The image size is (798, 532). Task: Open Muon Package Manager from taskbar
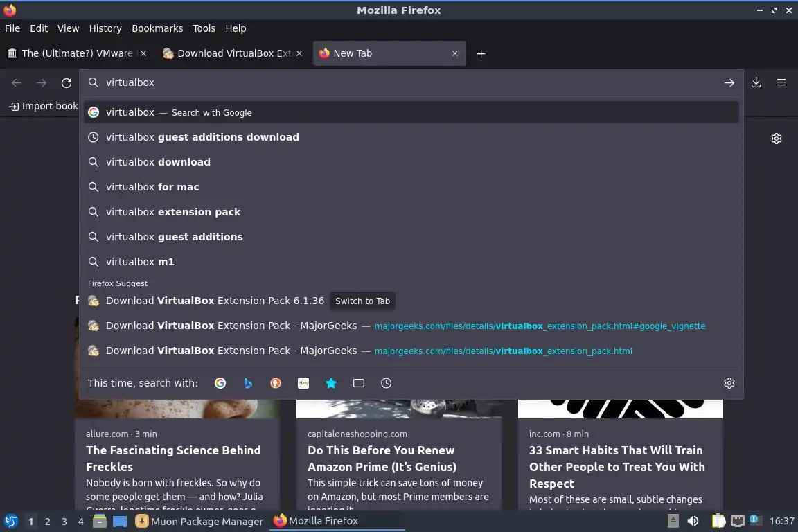pyautogui.click(x=199, y=522)
